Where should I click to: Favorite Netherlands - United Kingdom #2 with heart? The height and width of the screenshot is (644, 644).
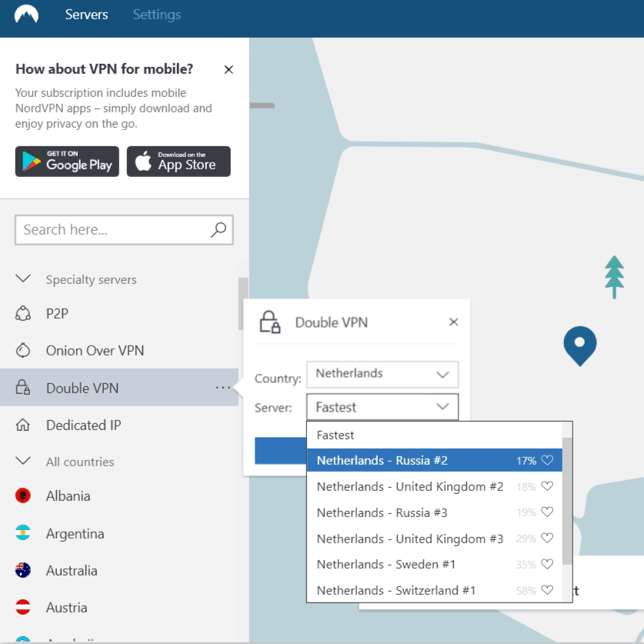click(547, 486)
